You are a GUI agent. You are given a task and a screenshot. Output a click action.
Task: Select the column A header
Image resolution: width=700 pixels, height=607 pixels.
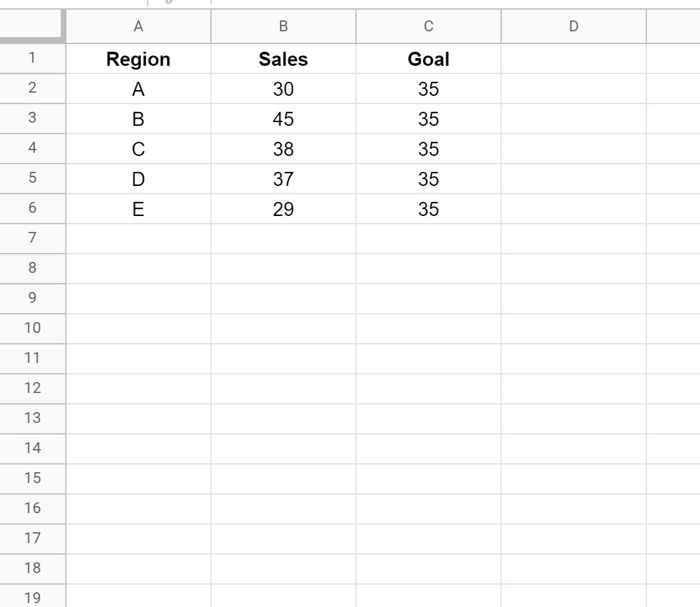point(138,26)
